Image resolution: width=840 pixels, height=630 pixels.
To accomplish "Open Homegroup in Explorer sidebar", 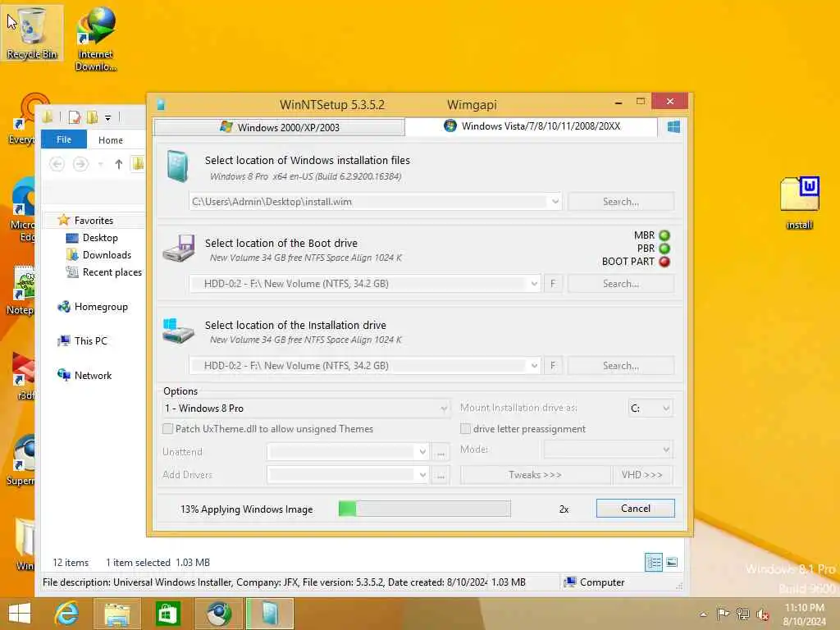I will tap(93, 307).
